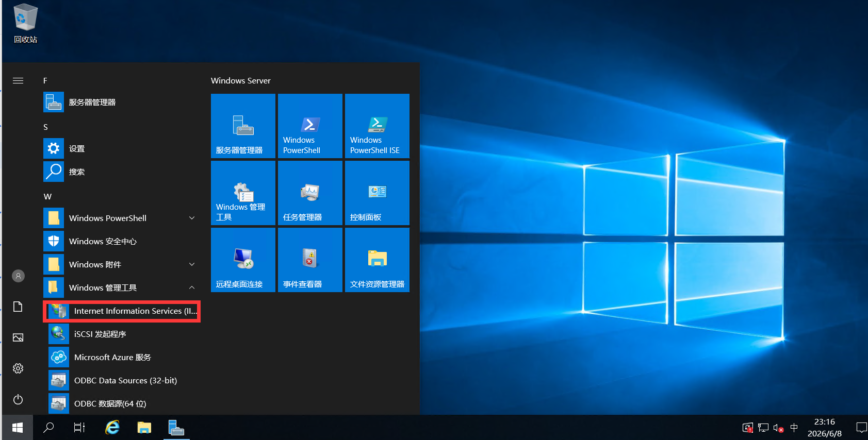Open Task View on the taskbar
This screenshot has height=440, width=868.
(x=79, y=428)
